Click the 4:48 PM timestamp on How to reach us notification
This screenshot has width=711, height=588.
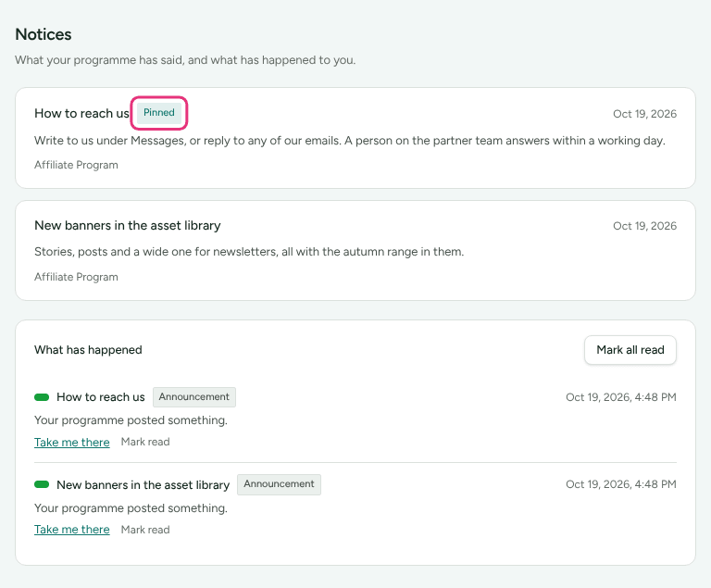621,397
